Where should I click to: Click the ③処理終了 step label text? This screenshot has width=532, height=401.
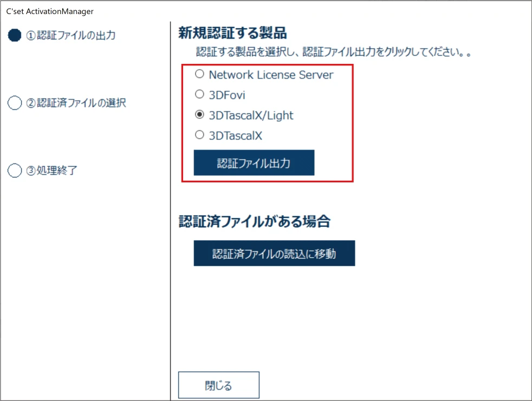tap(52, 170)
